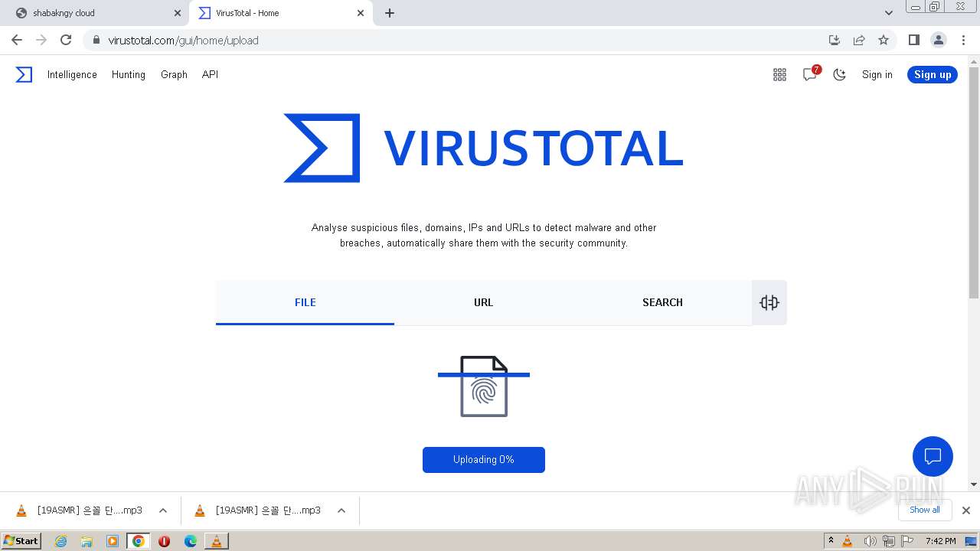980x551 pixels.
Task: Open File Explorer from taskbar
Action: click(87, 541)
